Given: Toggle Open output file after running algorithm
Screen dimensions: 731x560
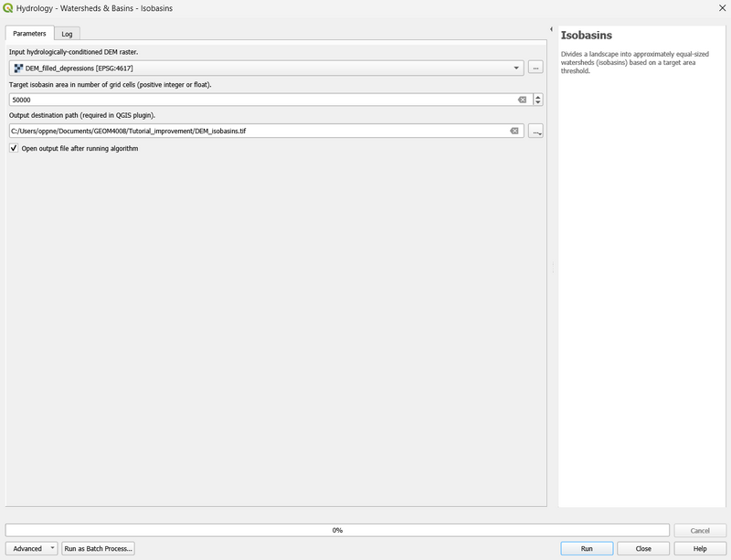Looking at the screenshot, I should pyautogui.click(x=14, y=148).
